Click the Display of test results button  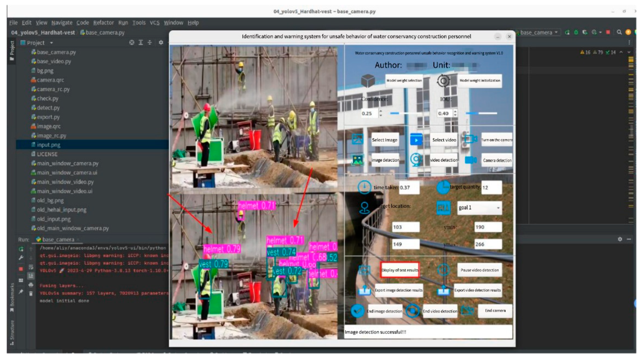pos(400,270)
